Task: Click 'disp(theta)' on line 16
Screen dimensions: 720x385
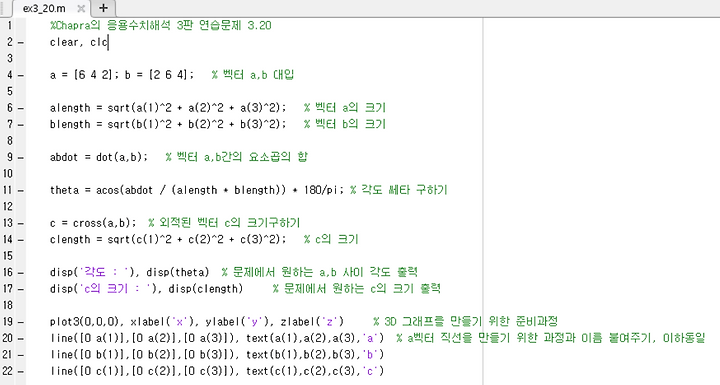Action: pyautogui.click(x=178, y=272)
